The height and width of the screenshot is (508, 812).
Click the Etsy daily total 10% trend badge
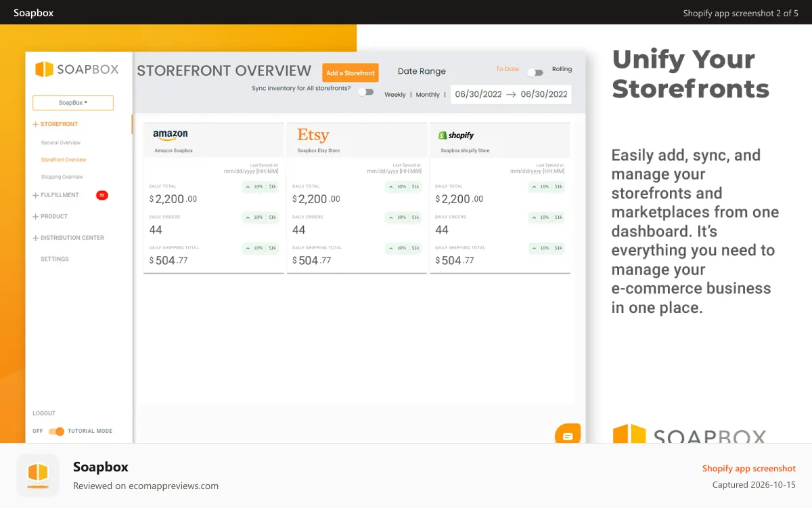(x=403, y=187)
